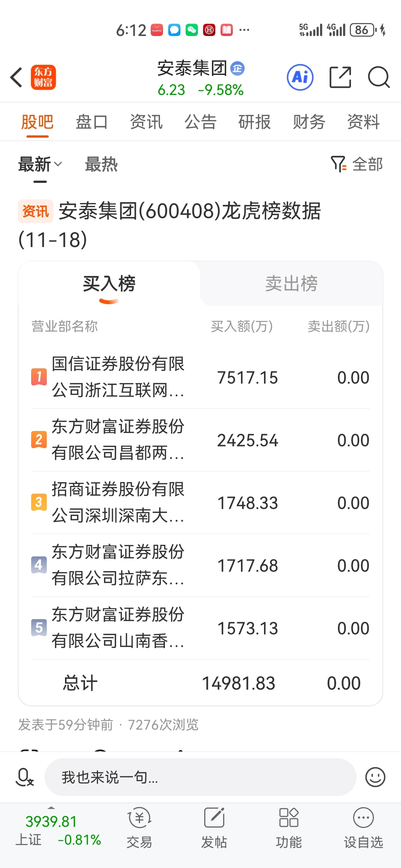Open the emoji smiley picker
This screenshot has width=401, height=868.
point(375,777)
